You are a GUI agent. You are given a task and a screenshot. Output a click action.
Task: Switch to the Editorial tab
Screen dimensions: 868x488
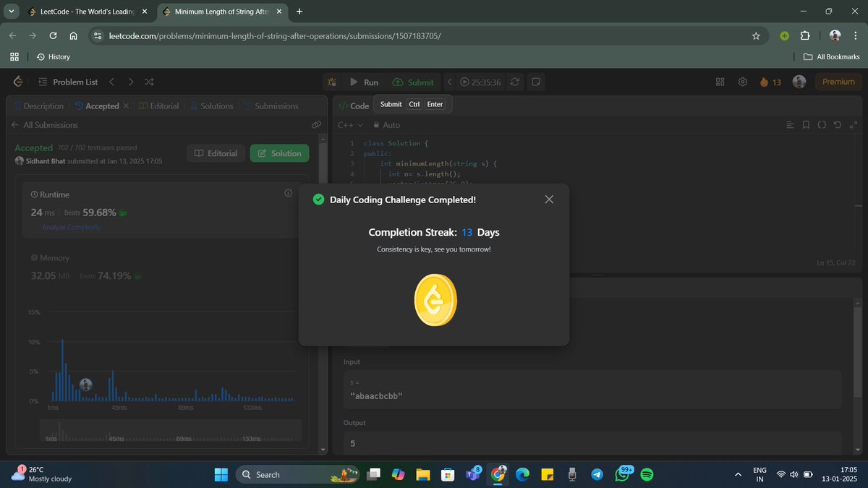(x=158, y=106)
